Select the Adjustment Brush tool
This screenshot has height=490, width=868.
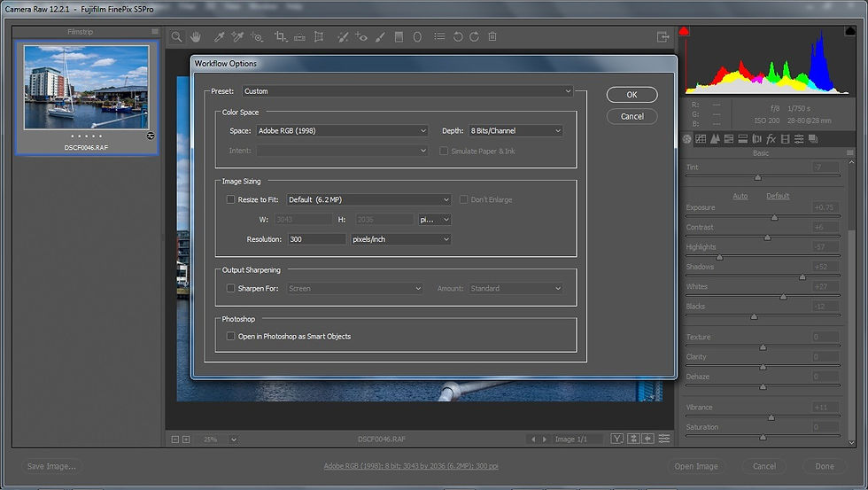click(380, 36)
